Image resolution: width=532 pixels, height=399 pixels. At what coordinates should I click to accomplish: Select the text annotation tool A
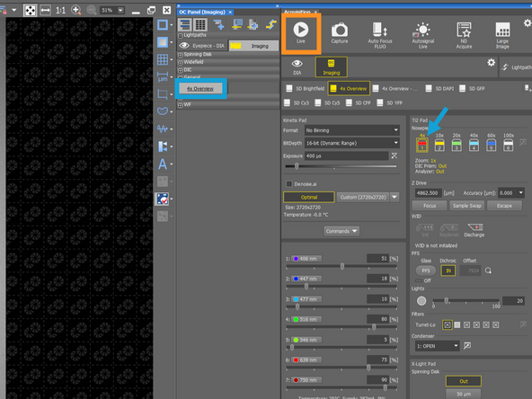point(163,164)
